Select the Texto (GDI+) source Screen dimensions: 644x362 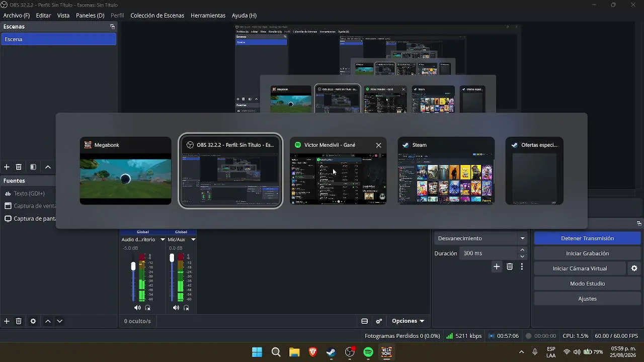pos(28,194)
